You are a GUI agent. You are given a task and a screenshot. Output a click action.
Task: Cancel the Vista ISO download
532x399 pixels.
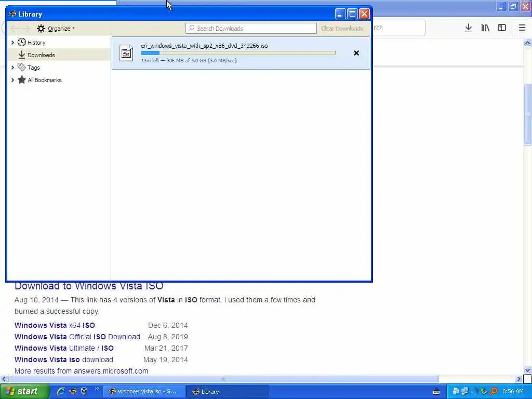tap(356, 53)
